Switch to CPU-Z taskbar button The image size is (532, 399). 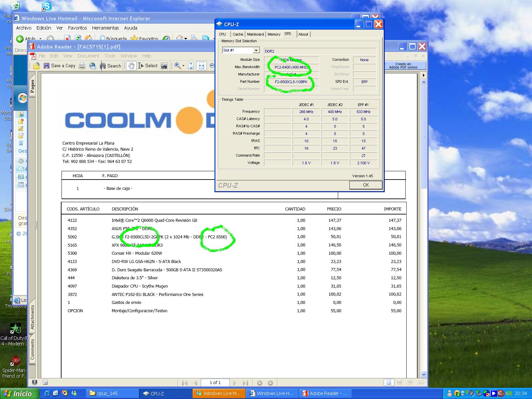click(165, 393)
